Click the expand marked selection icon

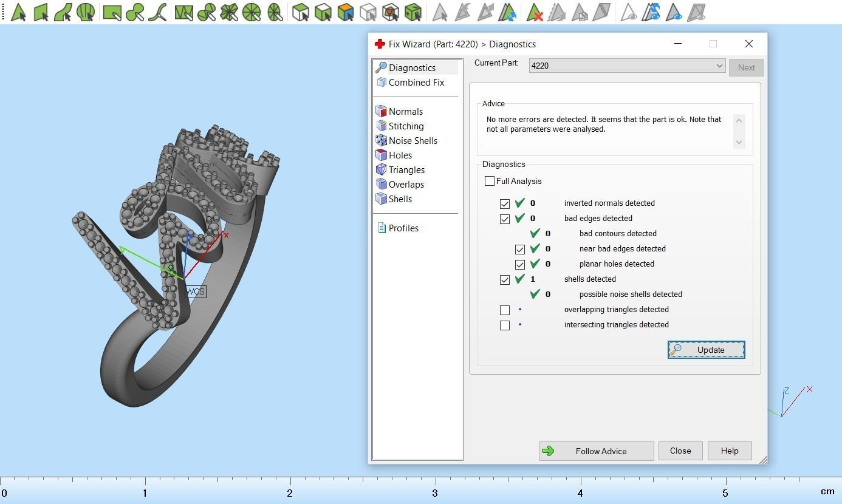tap(485, 12)
